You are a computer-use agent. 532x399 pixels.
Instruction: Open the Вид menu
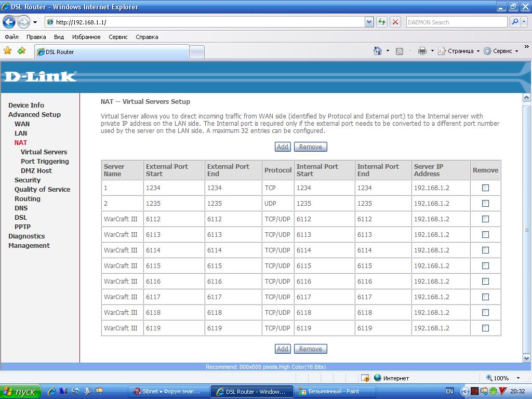(x=59, y=37)
